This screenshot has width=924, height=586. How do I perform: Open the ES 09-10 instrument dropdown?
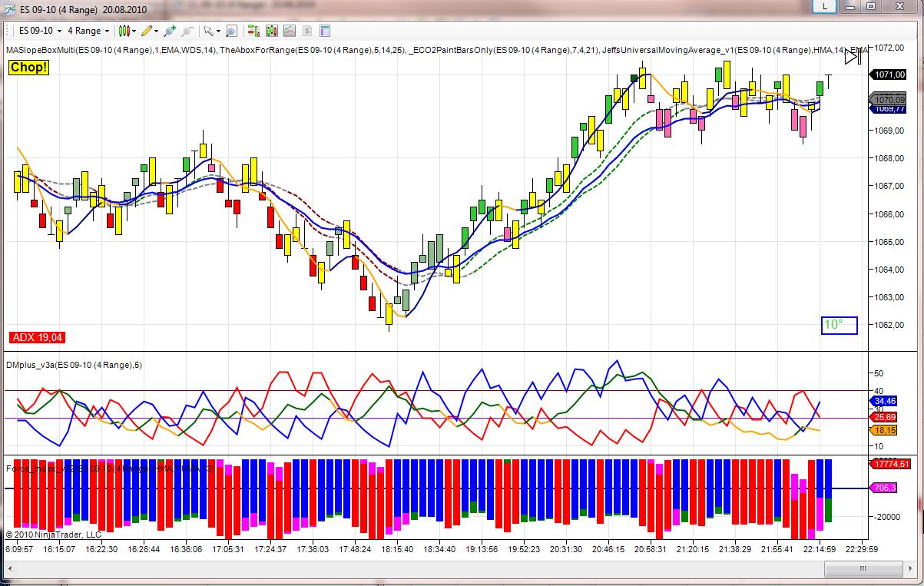tap(40, 31)
